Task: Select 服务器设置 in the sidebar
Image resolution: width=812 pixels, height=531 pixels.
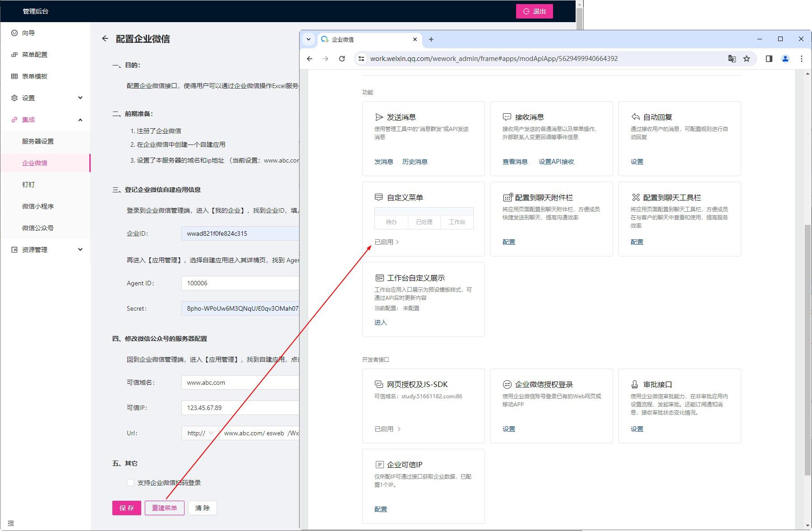Action: click(38, 141)
